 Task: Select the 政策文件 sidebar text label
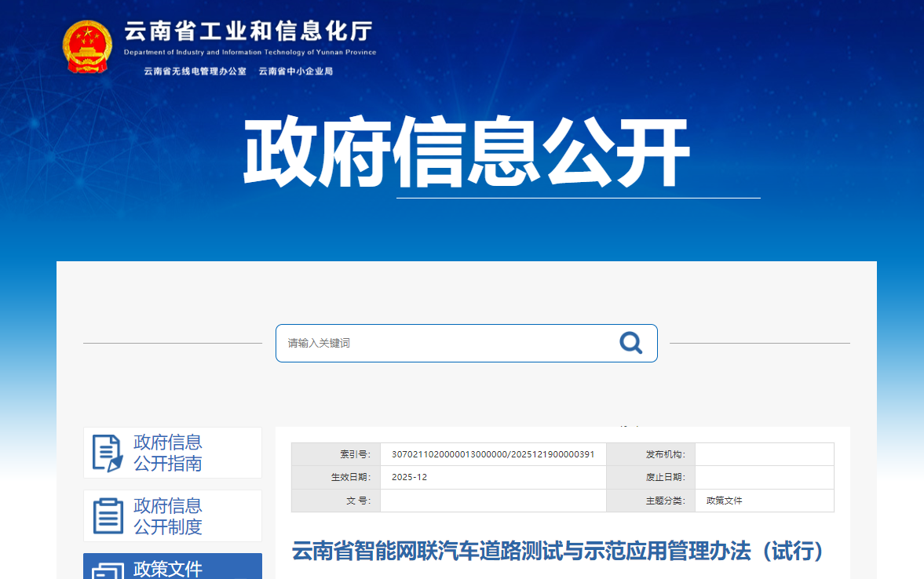[167, 569]
